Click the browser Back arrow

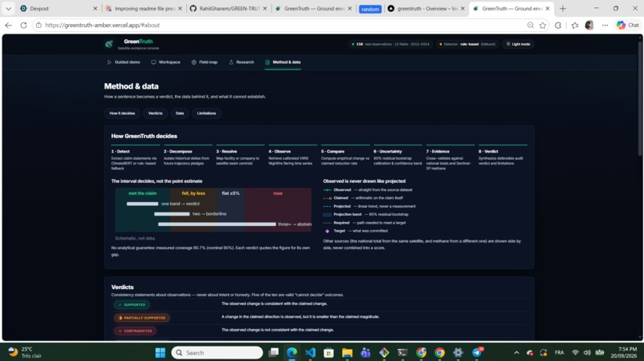[9, 25]
